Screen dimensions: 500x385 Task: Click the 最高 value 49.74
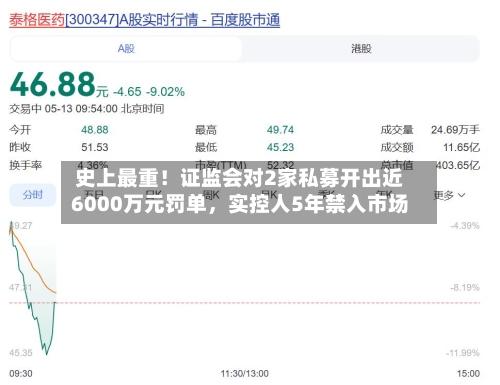[280, 130]
